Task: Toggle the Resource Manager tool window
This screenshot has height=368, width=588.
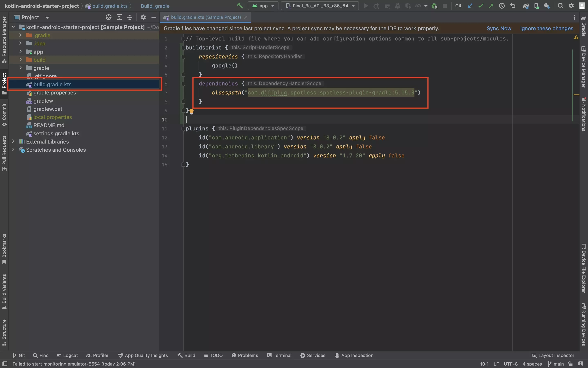Action: pyautogui.click(x=4, y=39)
